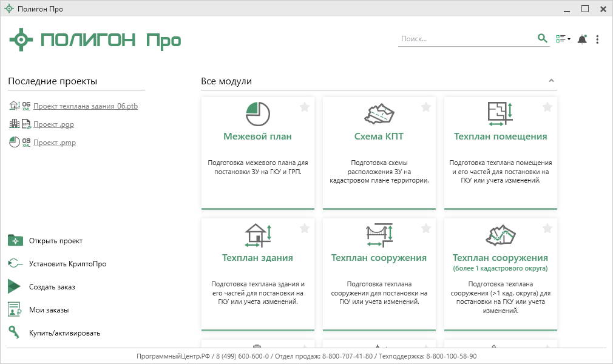
Task: Toggle favorite star on Техплан помещения
Action: pyautogui.click(x=547, y=107)
